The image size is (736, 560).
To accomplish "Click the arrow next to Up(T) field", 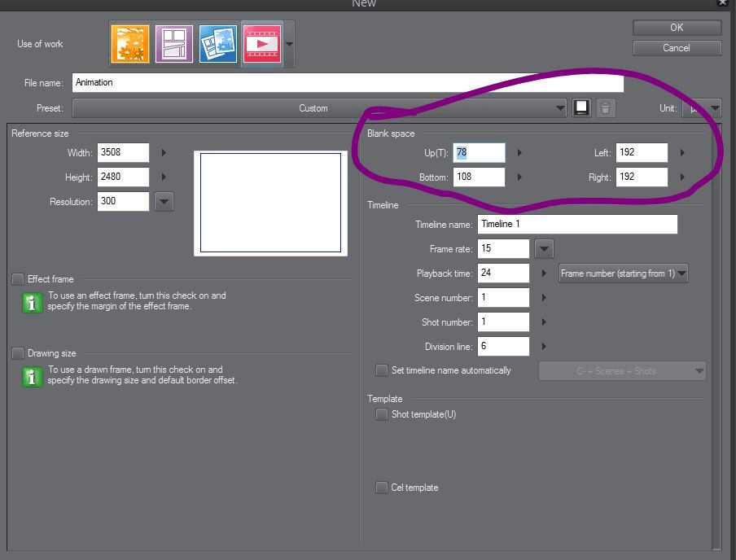I will point(519,152).
